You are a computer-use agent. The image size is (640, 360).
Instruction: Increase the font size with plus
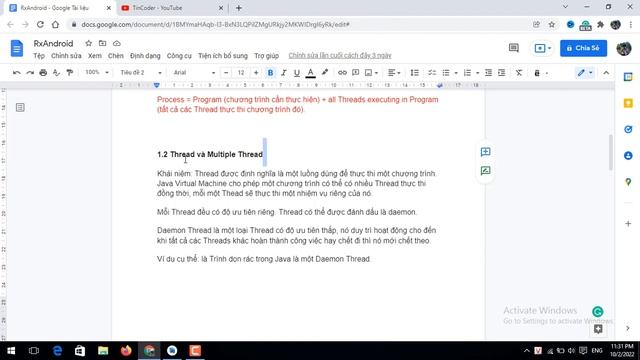coord(256,73)
